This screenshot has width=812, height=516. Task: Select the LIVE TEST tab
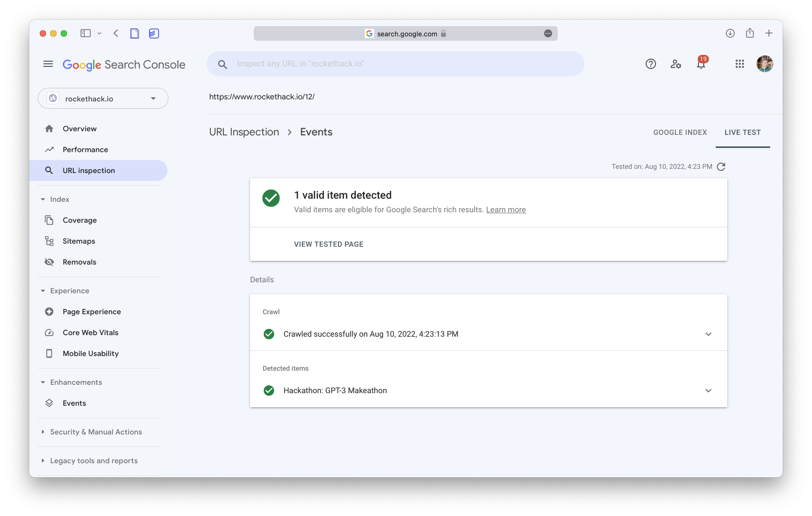(x=743, y=133)
